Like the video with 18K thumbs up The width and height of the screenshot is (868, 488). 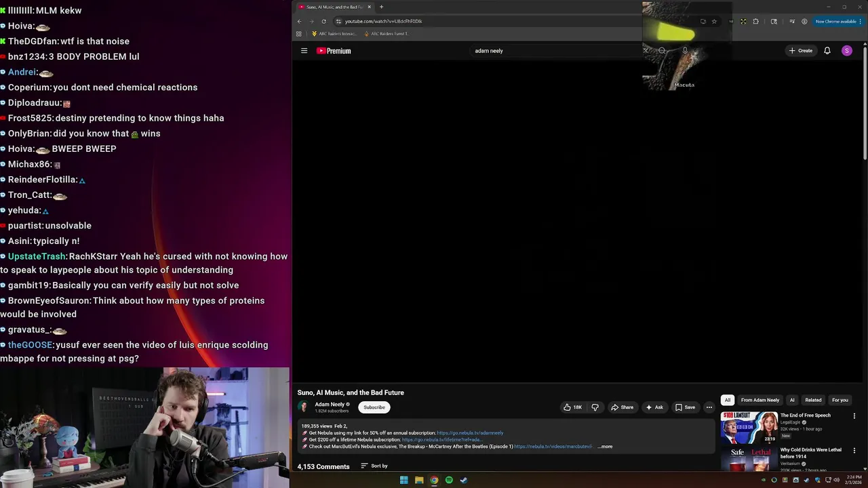click(572, 407)
